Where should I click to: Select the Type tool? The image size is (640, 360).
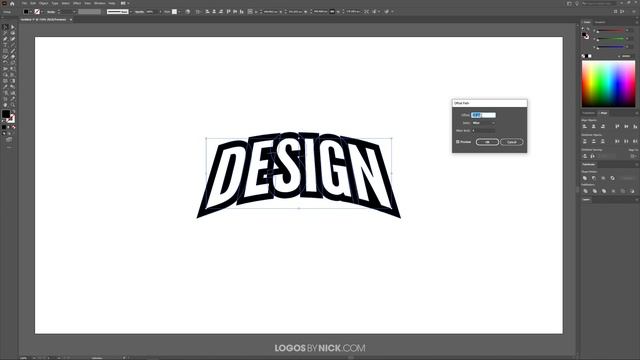click(x=5, y=45)
